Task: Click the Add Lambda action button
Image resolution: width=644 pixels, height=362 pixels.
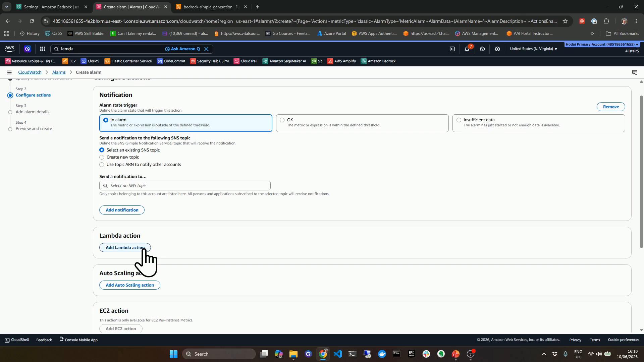Action: [125, 248]
